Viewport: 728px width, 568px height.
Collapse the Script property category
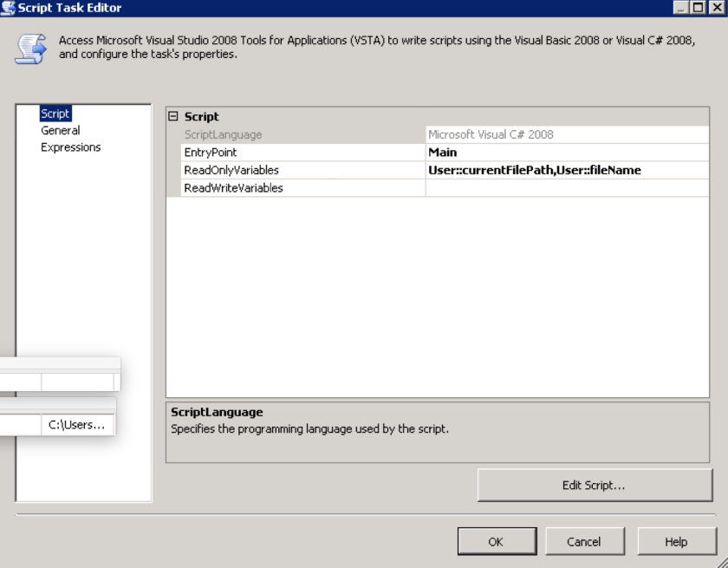[x=172, y=117]
